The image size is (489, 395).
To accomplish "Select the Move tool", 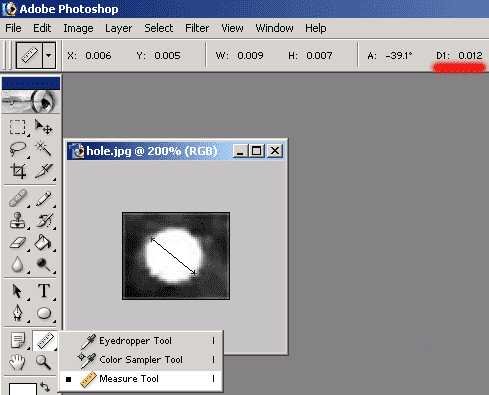I will point(44,127).
